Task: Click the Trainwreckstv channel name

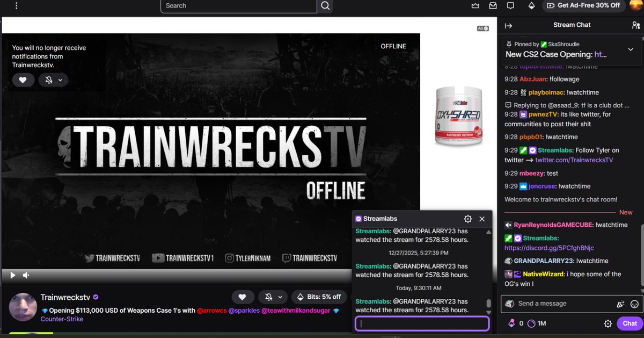Action: [66, 297]
